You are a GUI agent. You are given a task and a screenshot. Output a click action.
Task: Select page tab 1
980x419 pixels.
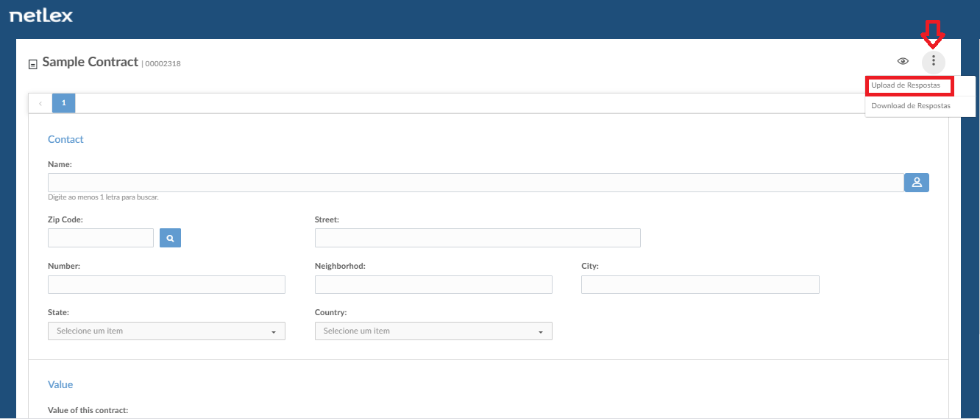[63, 103]
